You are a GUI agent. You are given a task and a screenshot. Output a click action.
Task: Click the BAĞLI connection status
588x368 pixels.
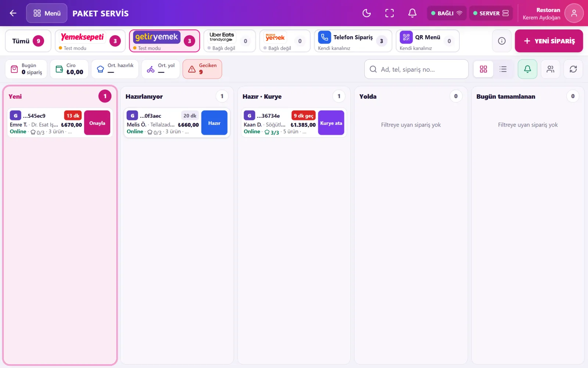pyautogui.click(x=447, y=13)
